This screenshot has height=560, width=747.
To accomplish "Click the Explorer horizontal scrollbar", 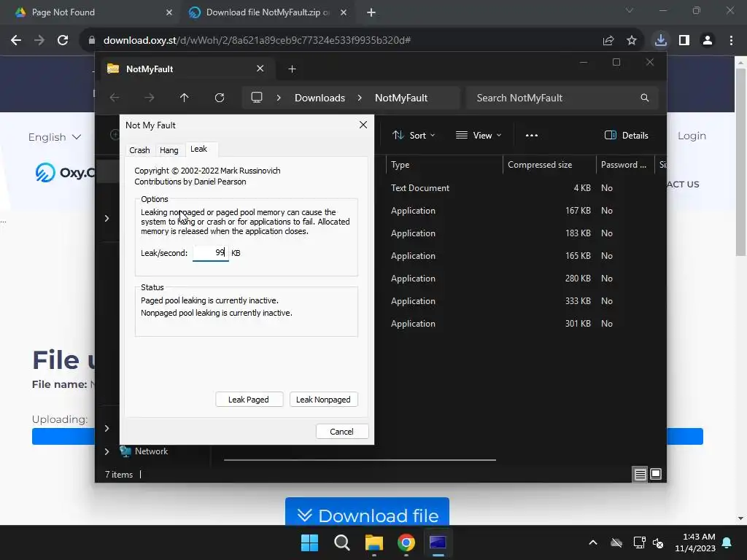I will (x=360, y=460).
